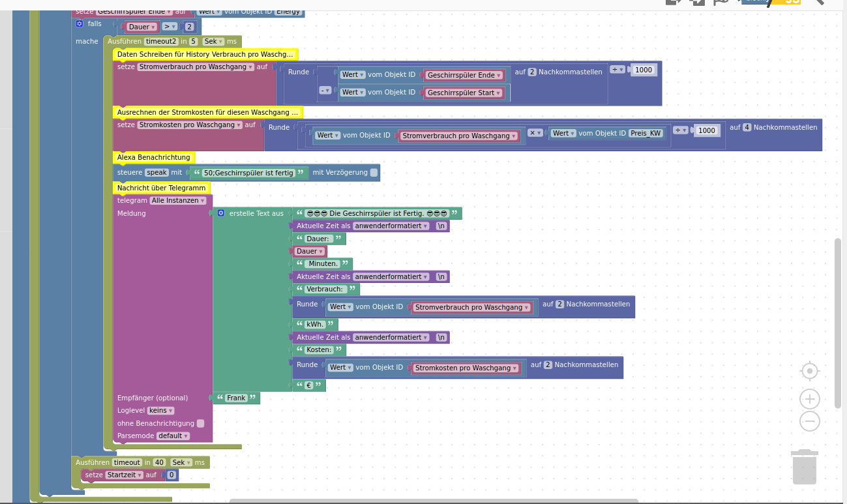Viewport: 847px width, 504px height.
Task: Open the Alle Instanzen telegram dropdown
Action: (178, 200)
